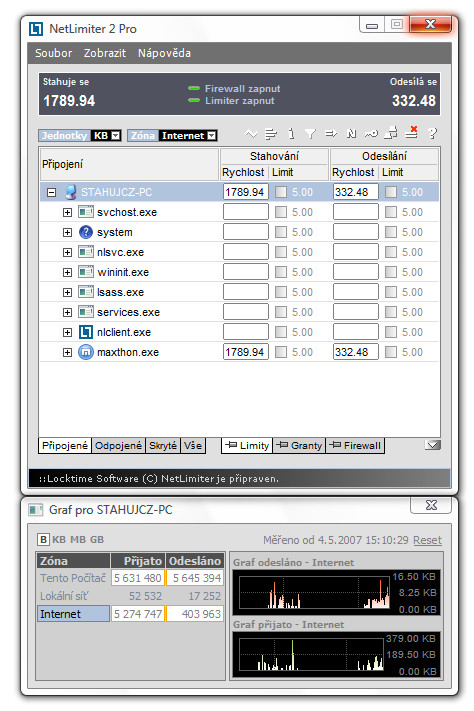Click the Graf window title icon
The image size is (474, 711).
pos(36,510)
